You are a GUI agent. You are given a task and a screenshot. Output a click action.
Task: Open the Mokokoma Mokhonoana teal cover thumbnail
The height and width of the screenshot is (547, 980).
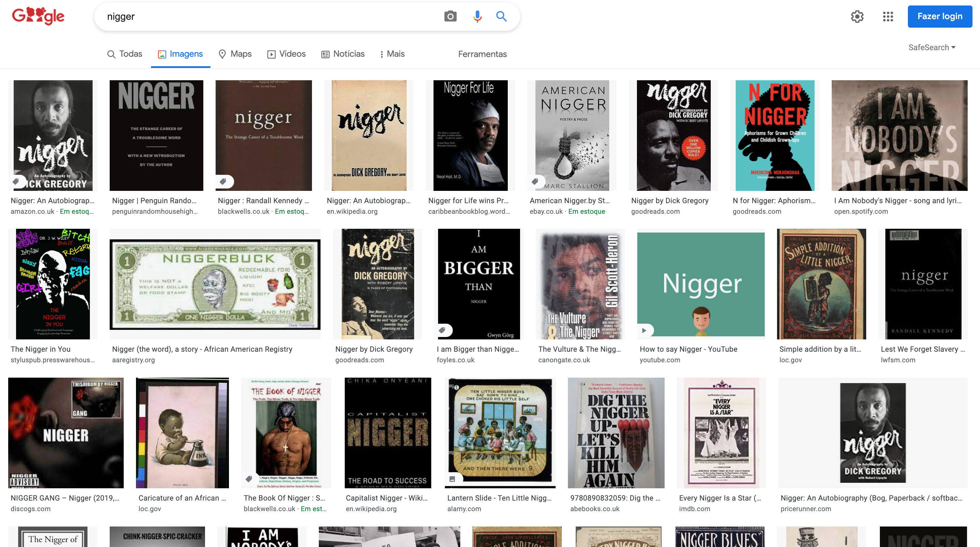775,135
